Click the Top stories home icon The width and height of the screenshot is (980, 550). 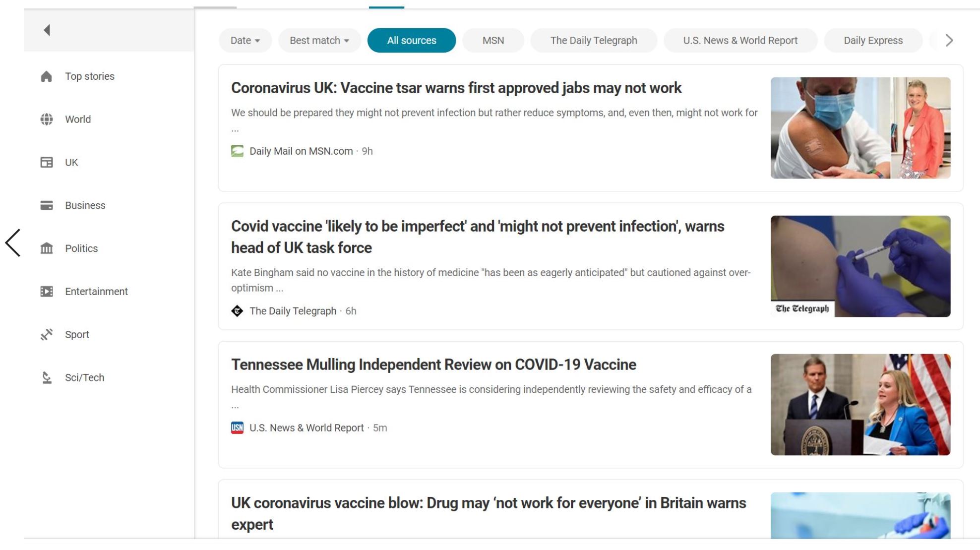coord(47,76)
